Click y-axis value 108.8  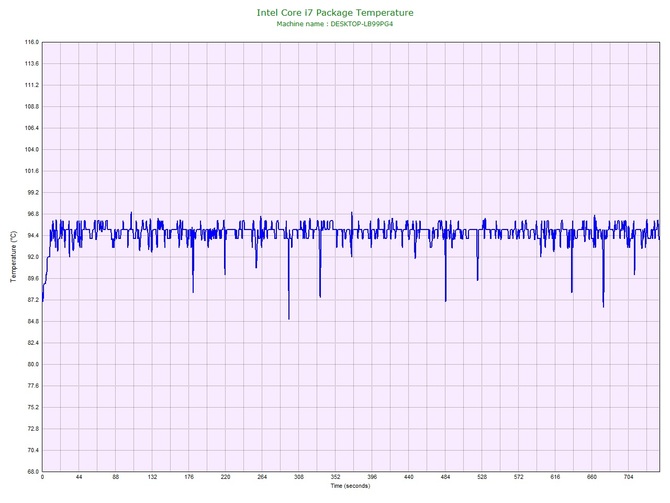click(x=32, y=107)
